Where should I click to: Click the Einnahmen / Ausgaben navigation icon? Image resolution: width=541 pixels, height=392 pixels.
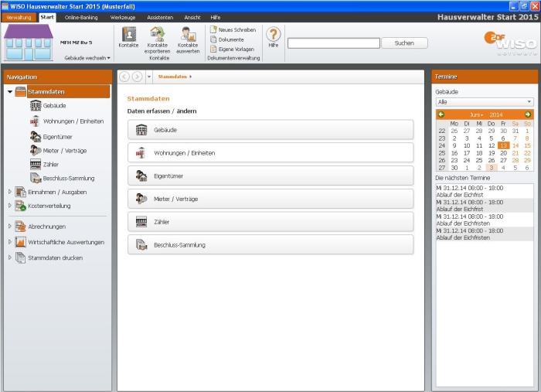coord(20,192)
